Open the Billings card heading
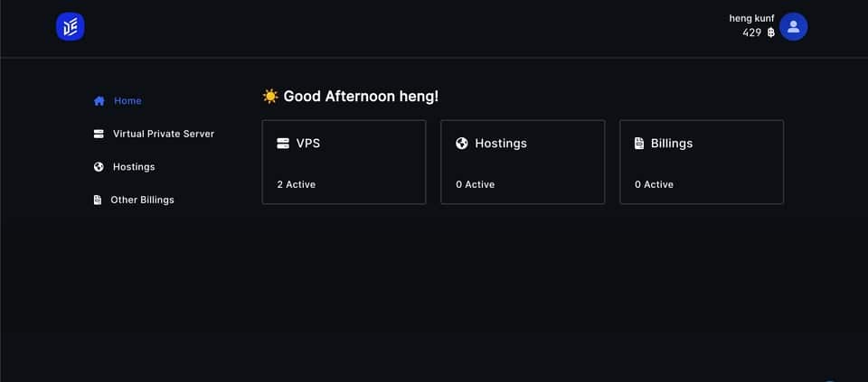868x382 pixels. pyautogui.click(x=672, y=144)
